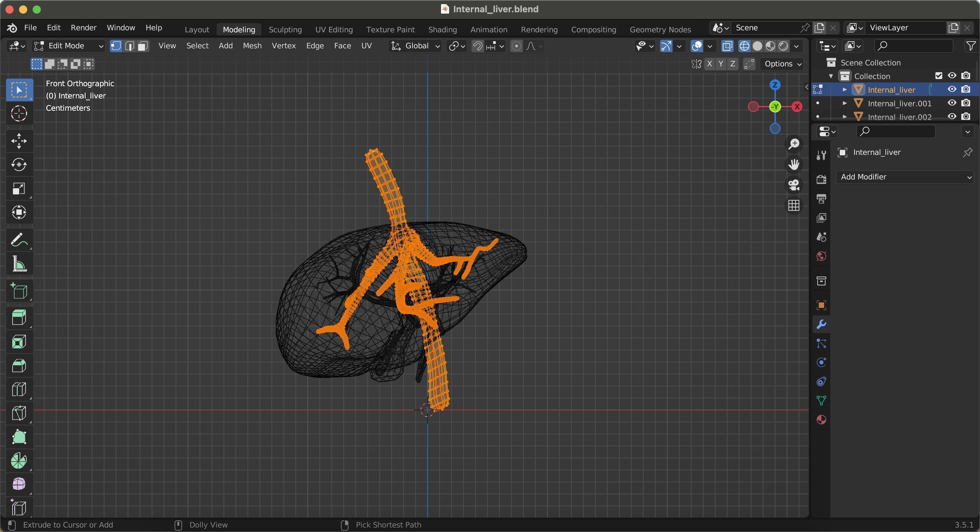Open the Modifier properties wrench tab
Image resolution: width=980 pixels, height=532 pixels.
coord(821,325)
